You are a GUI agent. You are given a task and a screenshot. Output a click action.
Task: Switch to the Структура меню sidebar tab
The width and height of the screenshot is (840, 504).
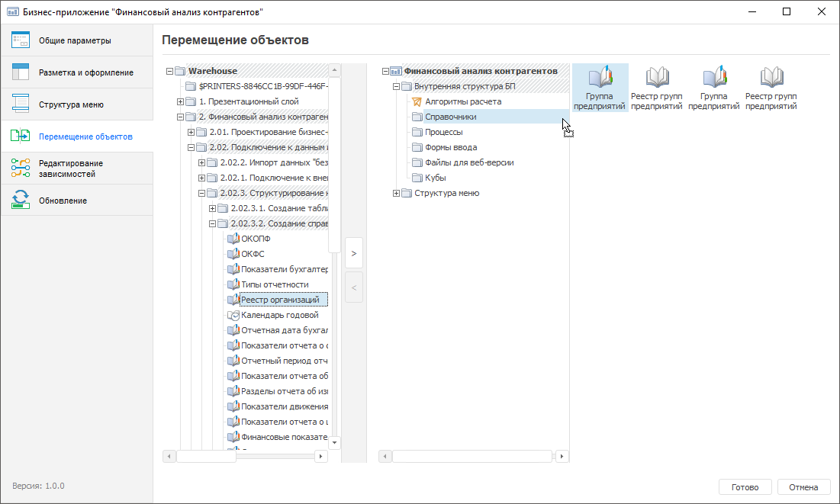71,104
